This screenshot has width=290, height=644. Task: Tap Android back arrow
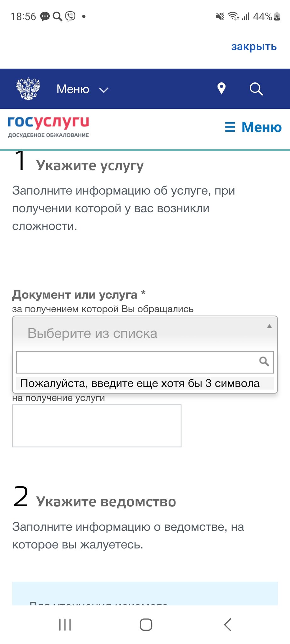227,625
